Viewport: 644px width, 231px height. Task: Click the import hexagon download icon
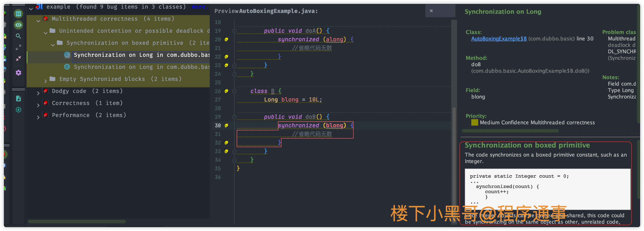pyautogui.click(x=18, y=110)
